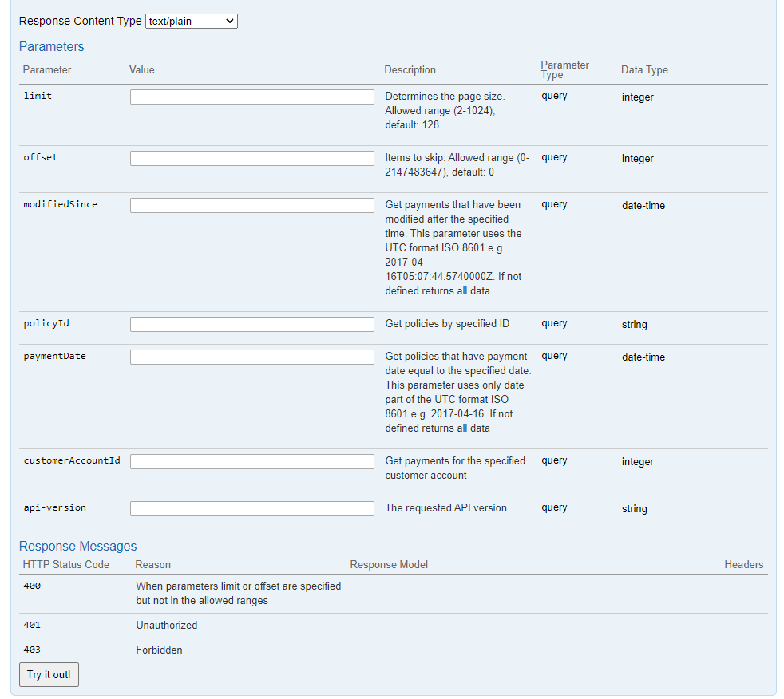Click the limit value input field
784x699 pixels.
tap(251, 97)
